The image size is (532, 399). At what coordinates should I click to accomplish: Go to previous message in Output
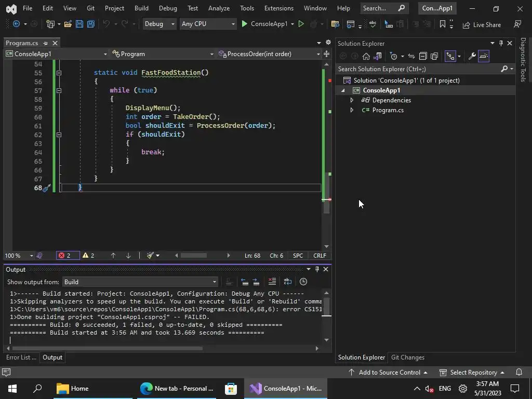coord(245,282)
